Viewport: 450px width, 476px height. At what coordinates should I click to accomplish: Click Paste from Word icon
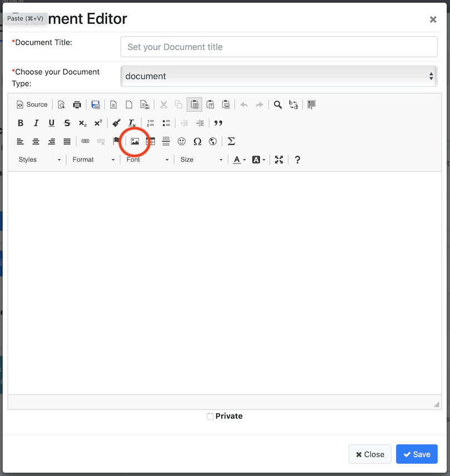[x=226, y=105]
